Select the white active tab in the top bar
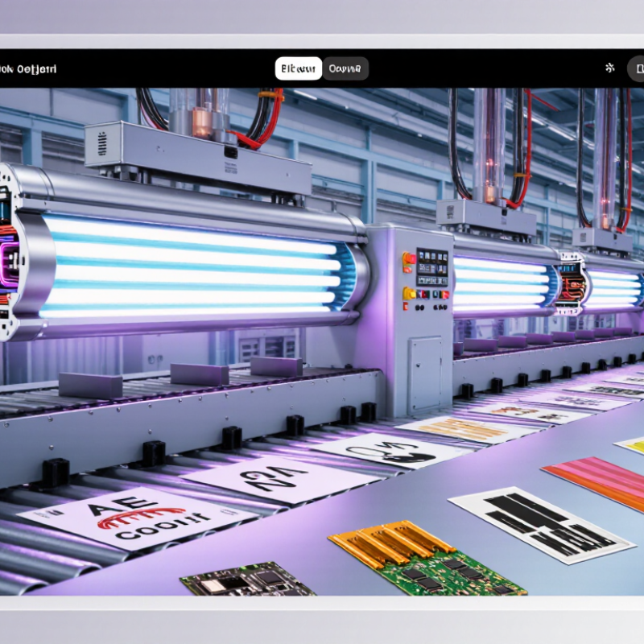 click(x=299, y=68)
